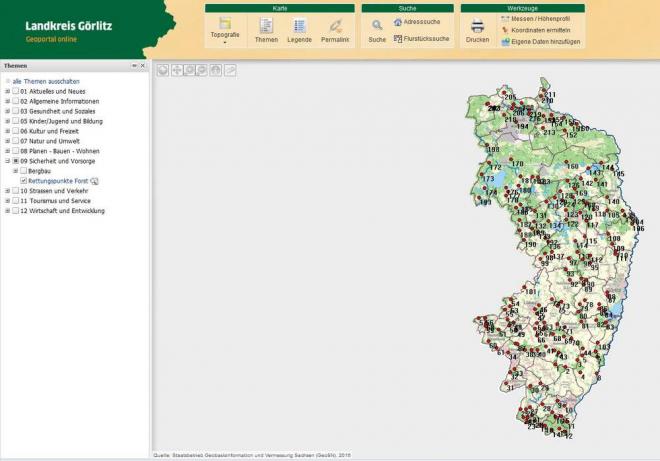Check the 10 Strassen und Verkehr box
This screenshot has width=660, height=461.
click(16, 191)
